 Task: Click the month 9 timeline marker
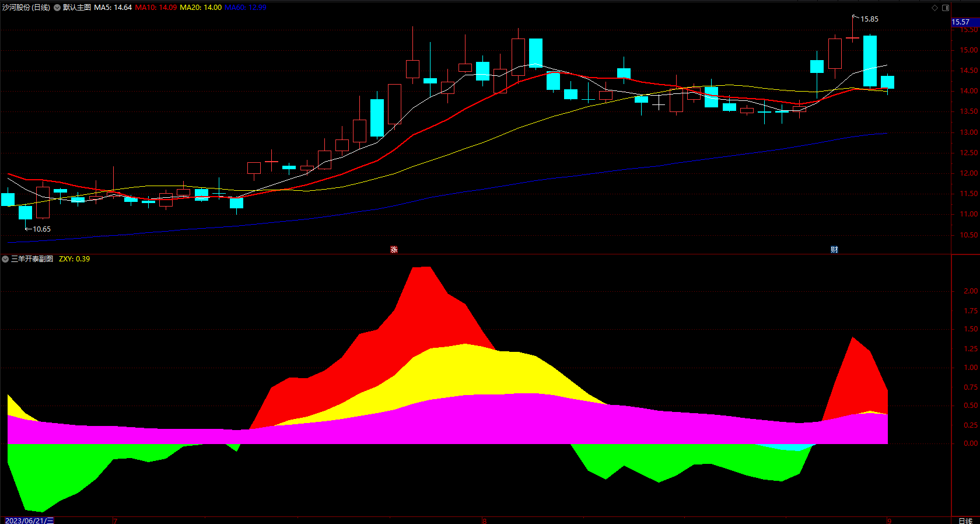[889, 520]
